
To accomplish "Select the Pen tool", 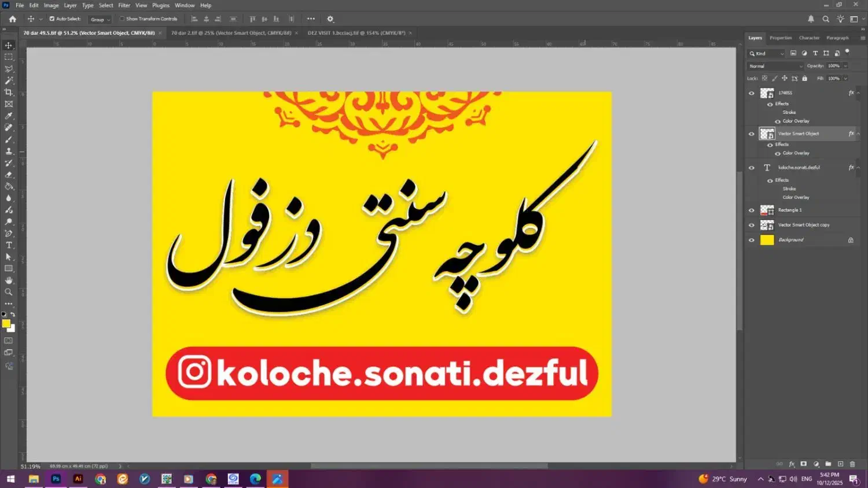I will [x=9, y=234].
